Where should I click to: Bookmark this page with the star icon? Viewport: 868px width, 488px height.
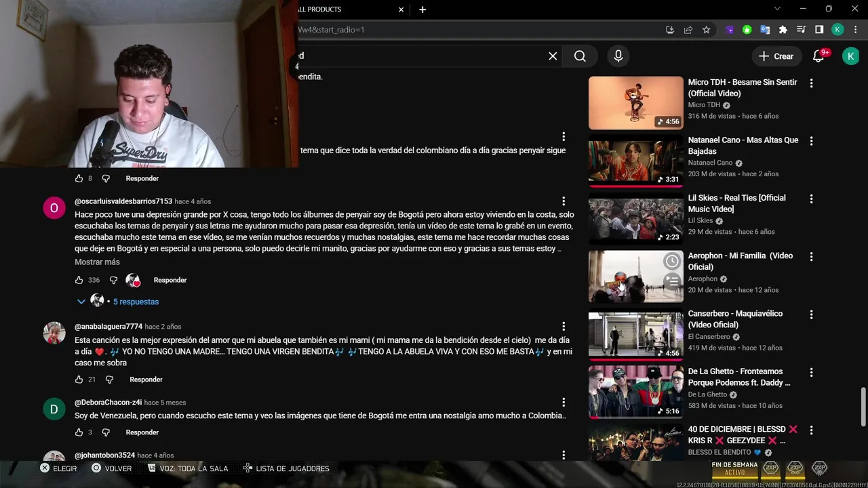tap(706, 30)
